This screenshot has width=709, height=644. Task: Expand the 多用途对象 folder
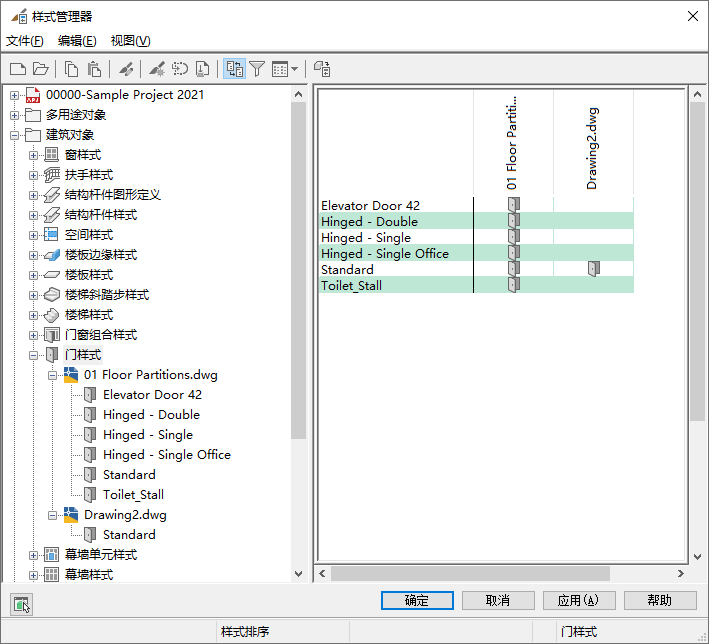tap(14, 115)
